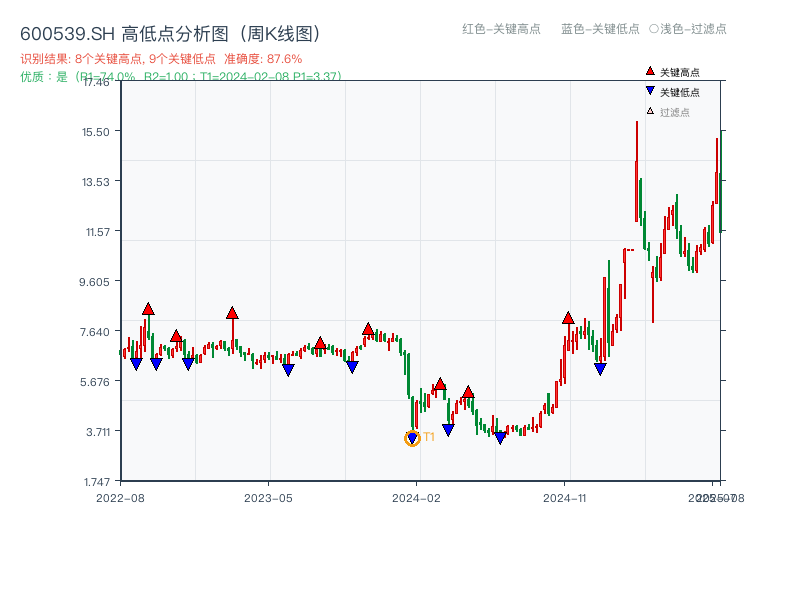Image resolution: width=800 pixels, height=600 pixels.
Task: Click the 浅色-过滤点 circle indicator at top
Action: [x=653, y=29]
